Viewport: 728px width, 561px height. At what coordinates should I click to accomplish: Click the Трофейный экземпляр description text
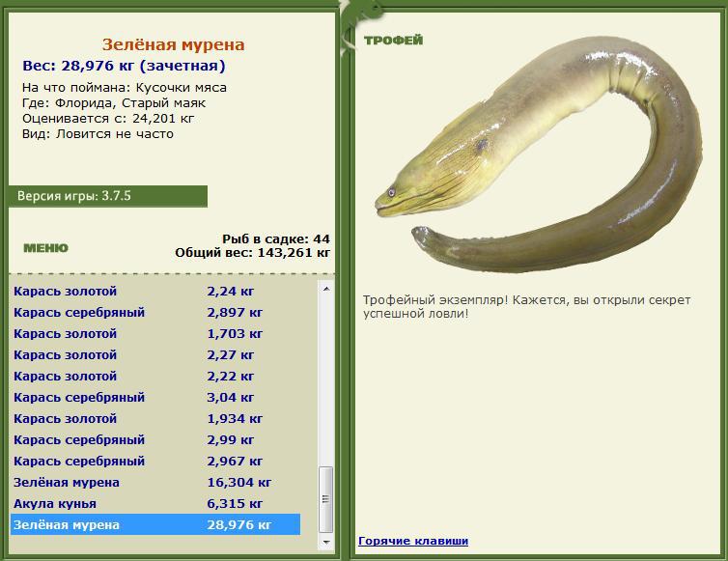526,306
